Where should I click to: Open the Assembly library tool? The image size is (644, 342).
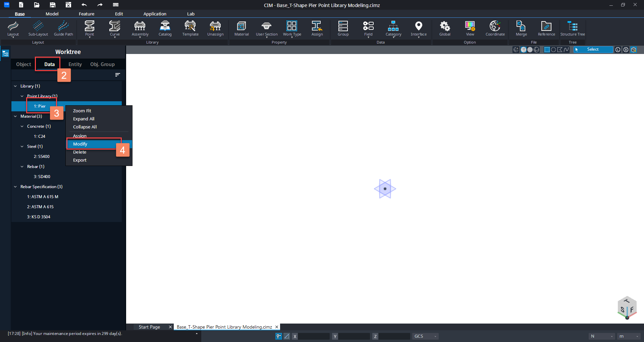point(140,28)
